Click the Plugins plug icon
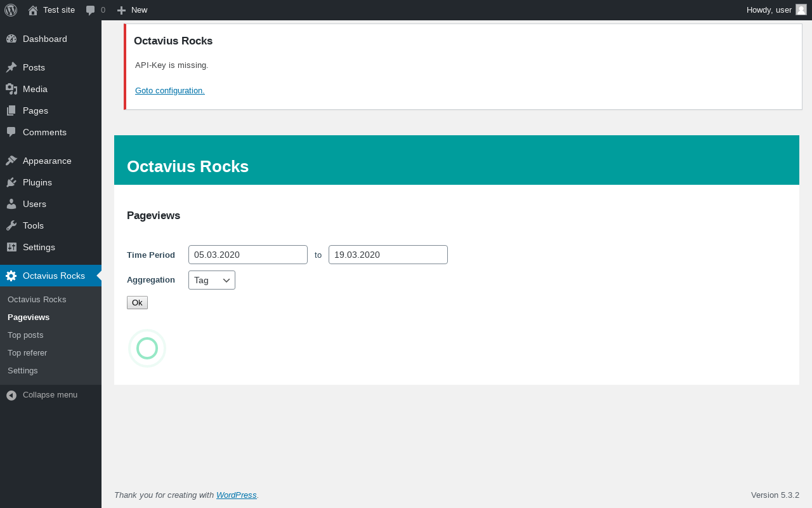812x508 pixels. click(11, 182)
